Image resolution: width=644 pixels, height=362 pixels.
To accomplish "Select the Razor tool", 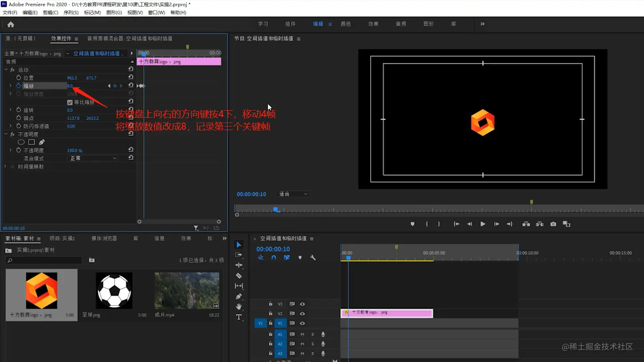I will pos(239,275).
